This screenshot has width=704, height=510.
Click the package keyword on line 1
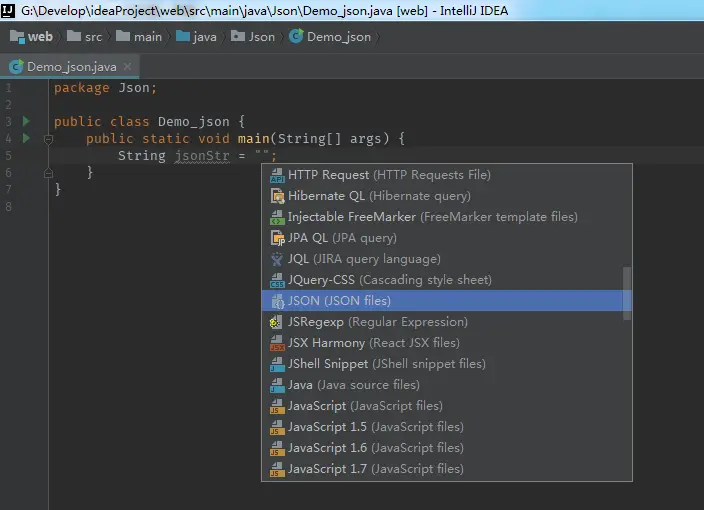(x=82, y=88)
